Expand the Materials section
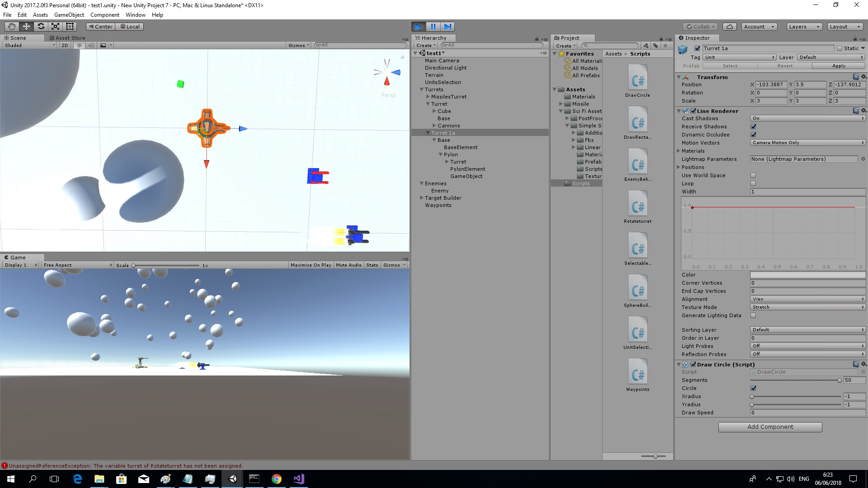The width and height of the screenshot is (868, 488). (679, 151)
